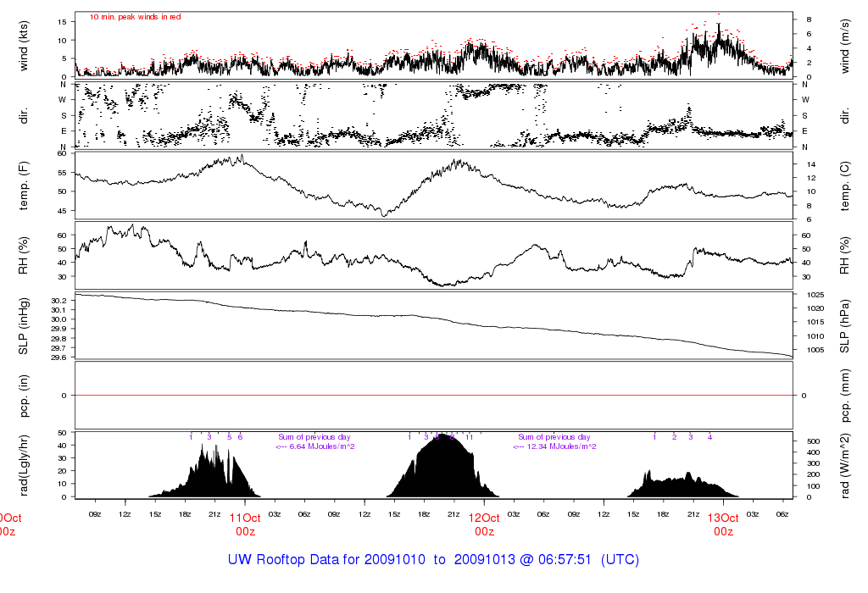The height and width of the screenshot is (593, 868).
Task: Select the 'SLP (hPa)' axis label
Action: 844,326
